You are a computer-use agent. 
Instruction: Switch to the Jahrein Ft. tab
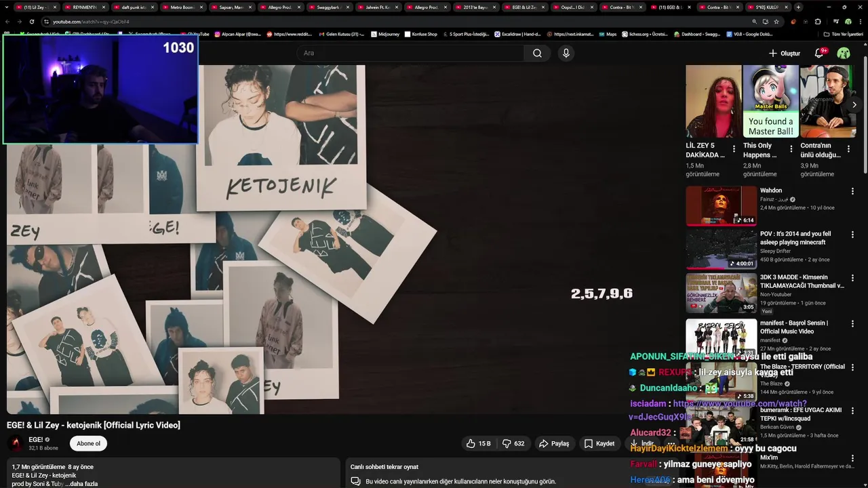click(x=377, y=7)
